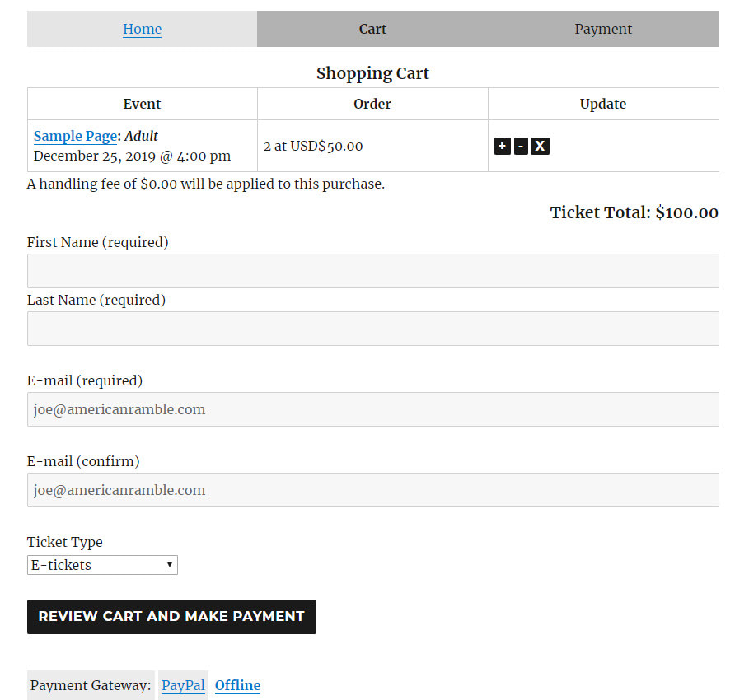The image size is (749, 700).
Task: Choose PayPal as payment gateway
Action: tap(182, 685)
